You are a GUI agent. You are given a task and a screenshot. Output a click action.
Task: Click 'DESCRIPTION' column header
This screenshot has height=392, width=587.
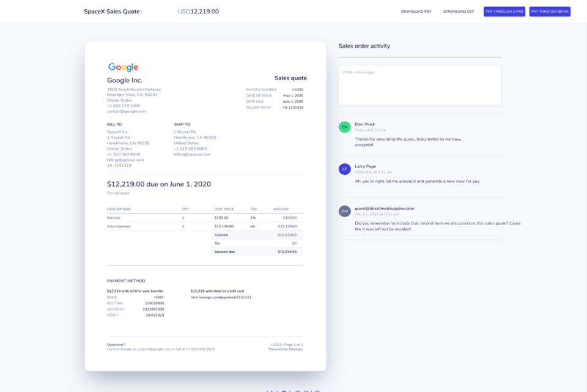[119, 209]
